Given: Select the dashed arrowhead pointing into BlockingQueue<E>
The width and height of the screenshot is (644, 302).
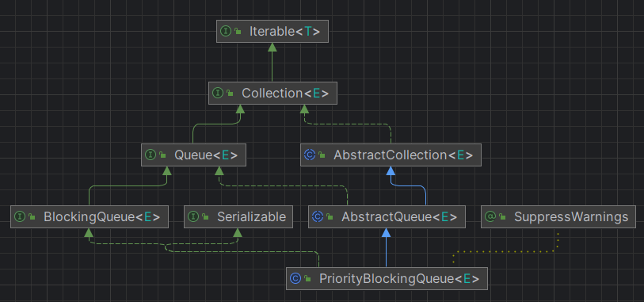Looking at the screenshot, I should click(x=89, y=233).
